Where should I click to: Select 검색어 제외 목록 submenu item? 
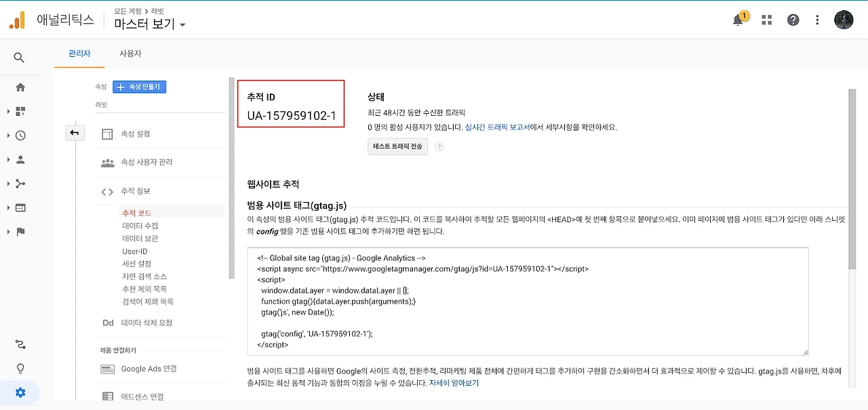point(148,302)
